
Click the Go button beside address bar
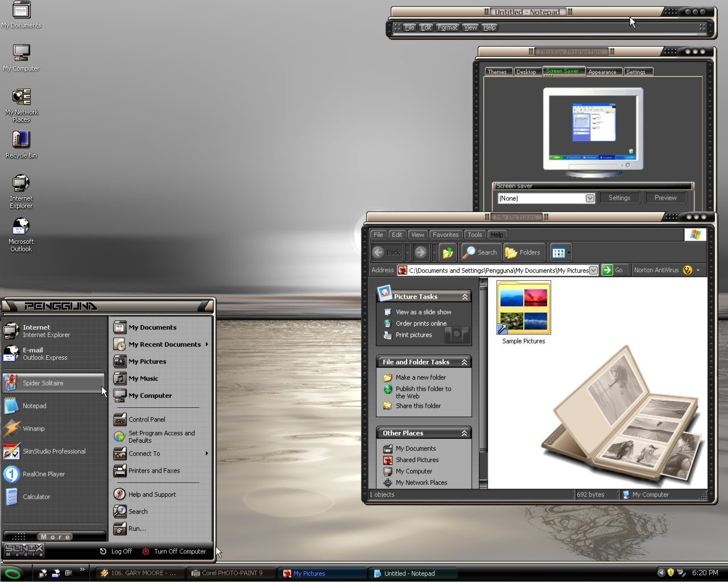click(x=613, y=271)
